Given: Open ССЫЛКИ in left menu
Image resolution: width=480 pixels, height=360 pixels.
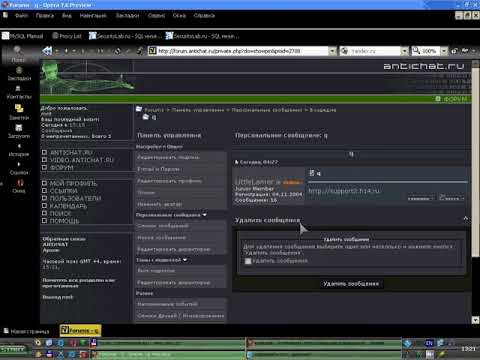Looking at the screenshot, I should (x=64, y=191).
